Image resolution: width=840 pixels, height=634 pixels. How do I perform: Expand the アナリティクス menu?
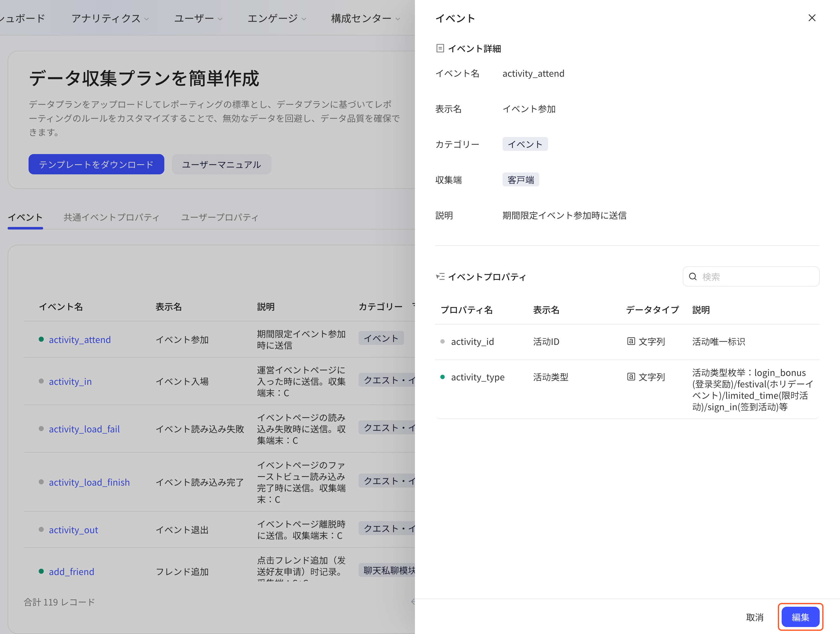point(110,18)
